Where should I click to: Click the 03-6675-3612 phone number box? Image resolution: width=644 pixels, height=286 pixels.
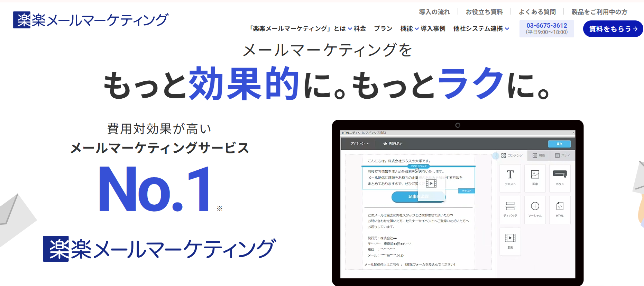546,29
